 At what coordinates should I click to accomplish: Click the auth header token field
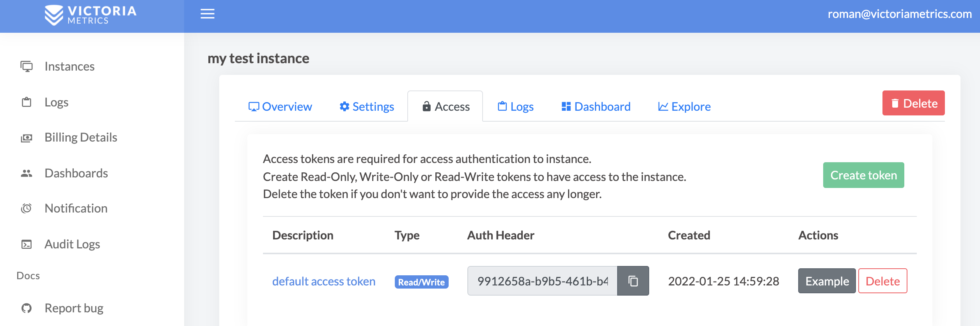coord(542,281)
